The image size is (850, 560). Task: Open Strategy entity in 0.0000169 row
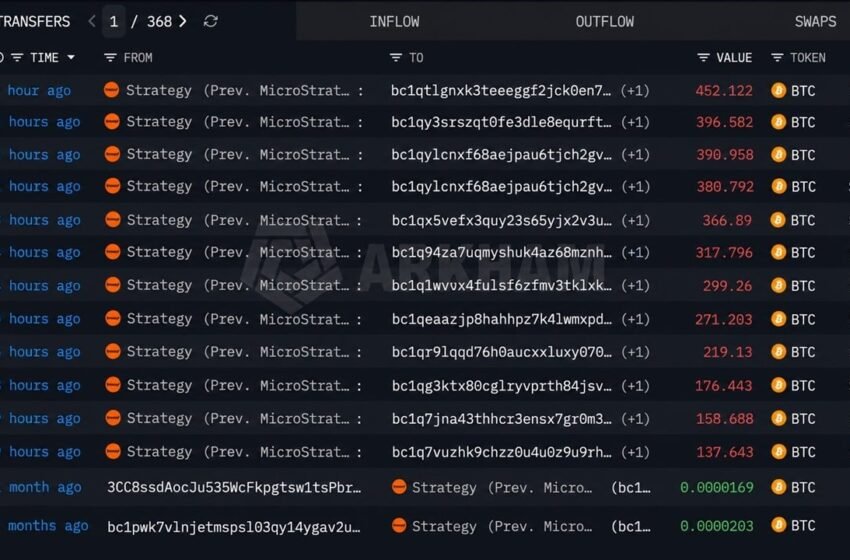pyautogui.click(x=502, y=488)
